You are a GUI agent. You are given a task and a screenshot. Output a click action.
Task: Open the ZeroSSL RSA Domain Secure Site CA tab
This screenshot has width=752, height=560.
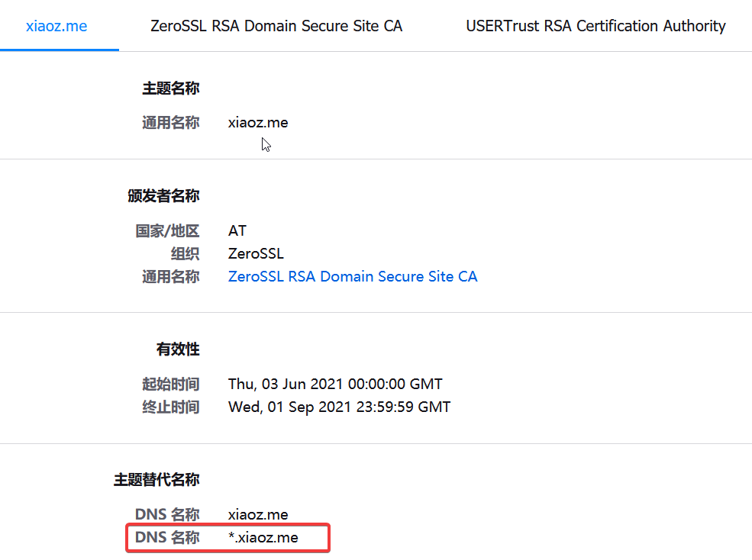(x=276, y=26)
